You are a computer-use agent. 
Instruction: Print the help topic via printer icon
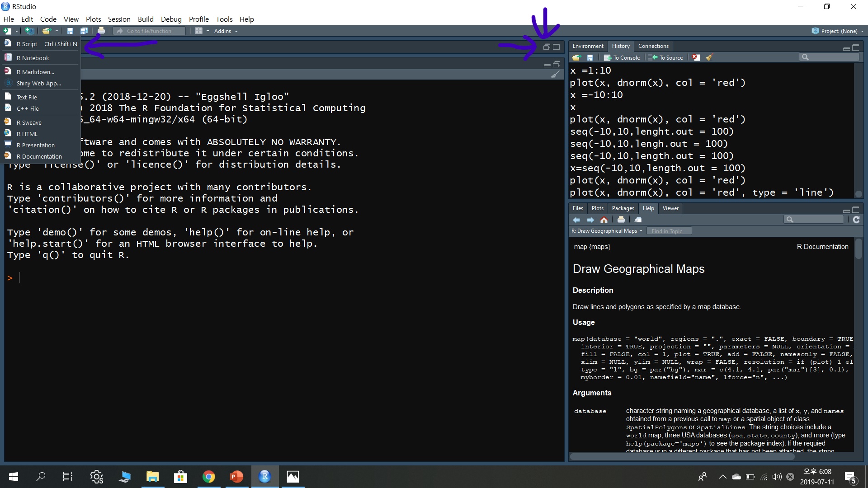click(x=621, y=220)
